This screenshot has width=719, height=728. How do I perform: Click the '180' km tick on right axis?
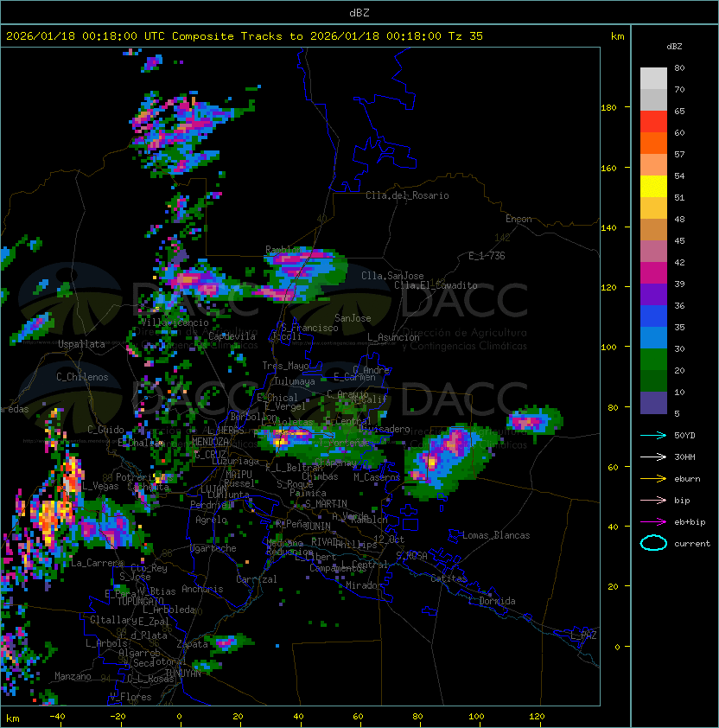[608, 108]
